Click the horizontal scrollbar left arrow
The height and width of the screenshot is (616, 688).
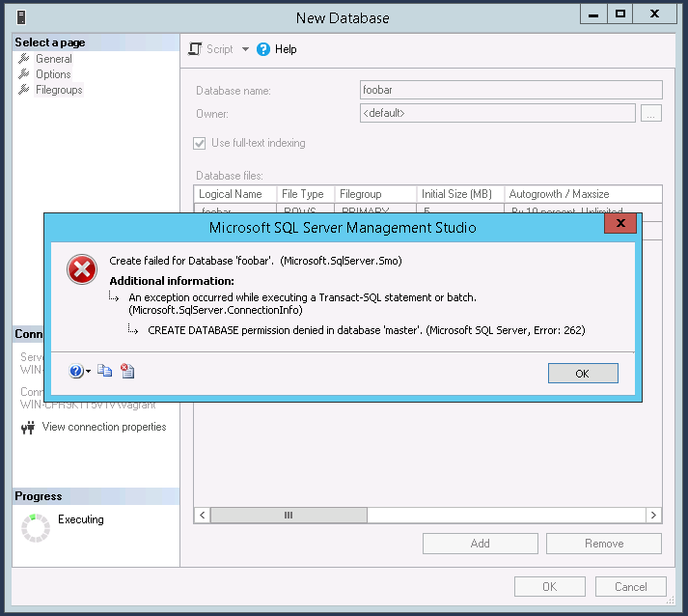click(202, 515)
